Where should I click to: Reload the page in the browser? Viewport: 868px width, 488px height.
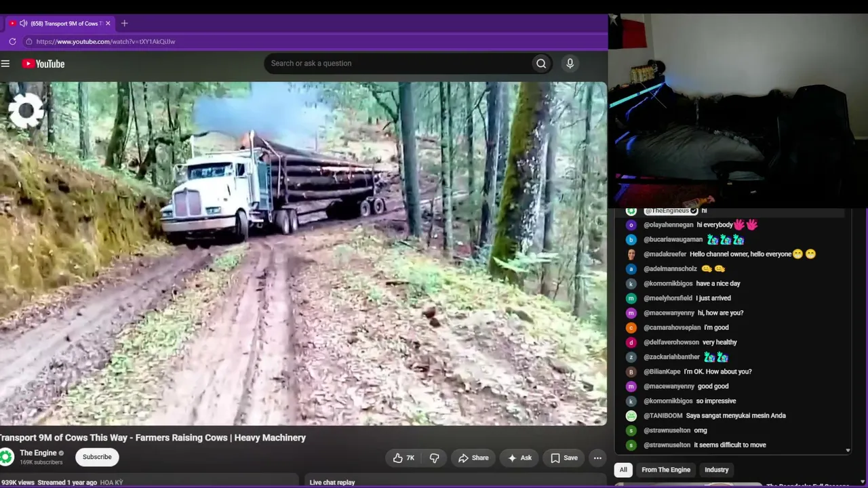coord(12,41)
